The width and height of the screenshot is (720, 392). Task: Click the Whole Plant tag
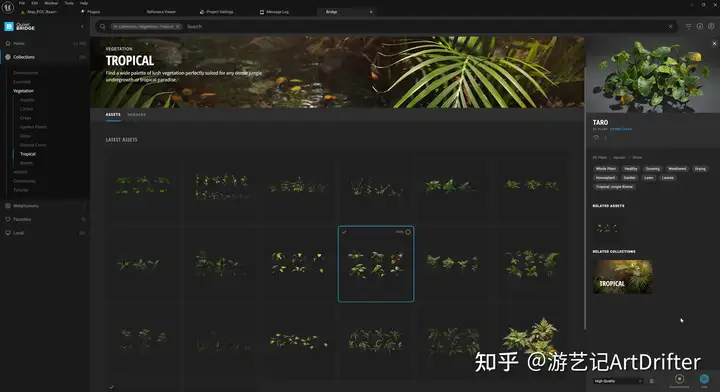click(x=606, y=169)
